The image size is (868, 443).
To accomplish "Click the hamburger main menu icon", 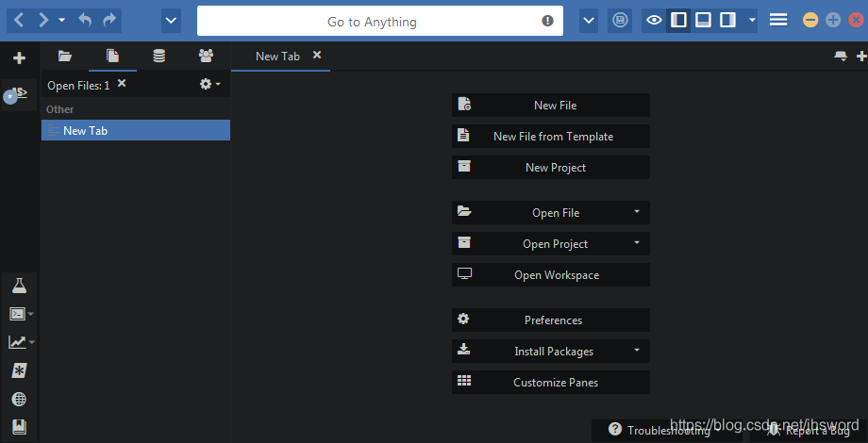I will (x=778, y=20).
